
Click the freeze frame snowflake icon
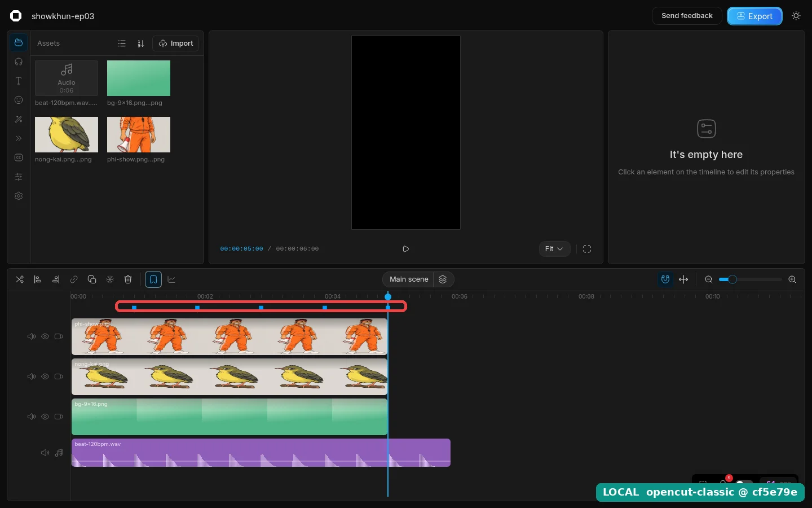pos(110,279)
